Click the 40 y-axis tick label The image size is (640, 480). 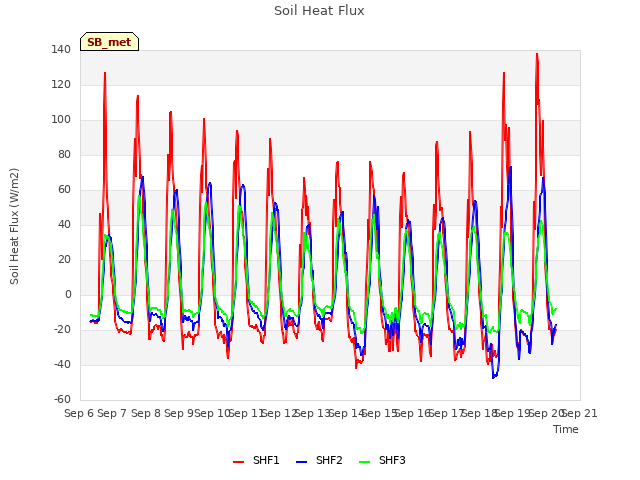click(64, 224)
